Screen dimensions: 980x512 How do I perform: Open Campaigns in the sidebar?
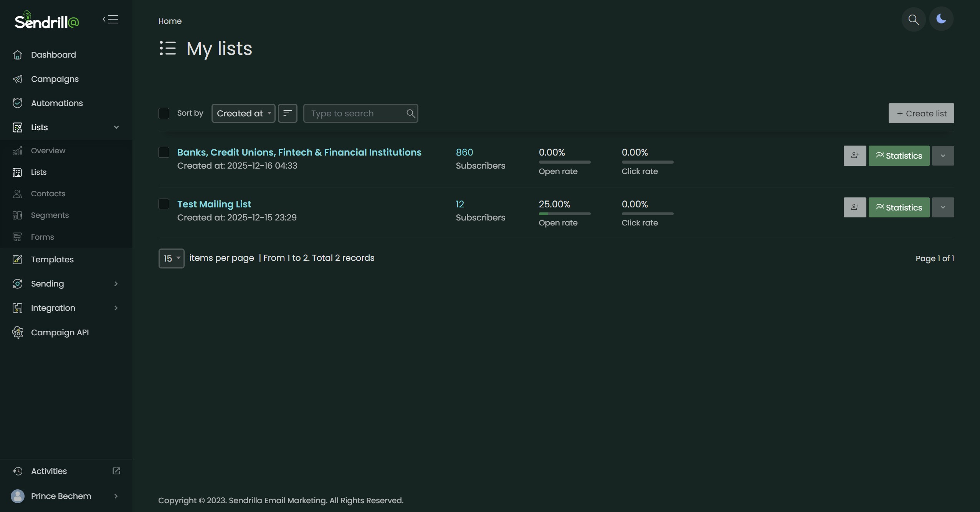click(55, 79)
